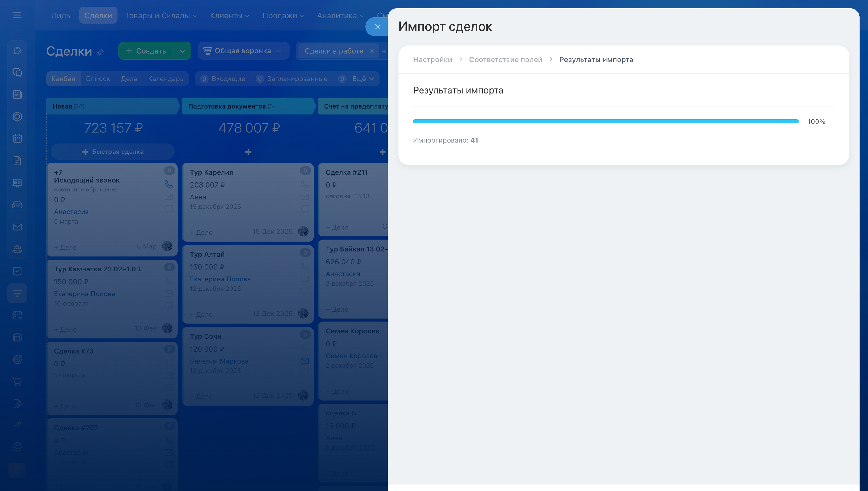868x491 pixels.
Task: Click the envelope icon on Тур Сочи card
Action: click(304, 361)
